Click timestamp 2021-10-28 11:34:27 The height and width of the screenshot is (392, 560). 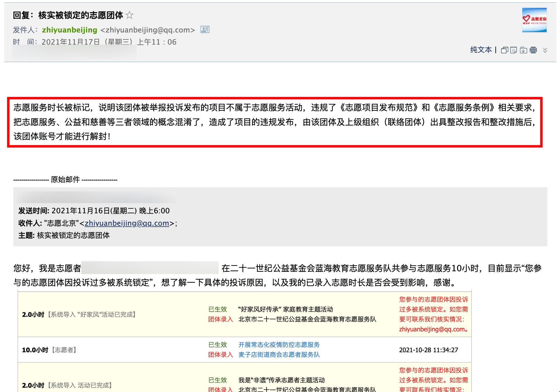[429, 350]
